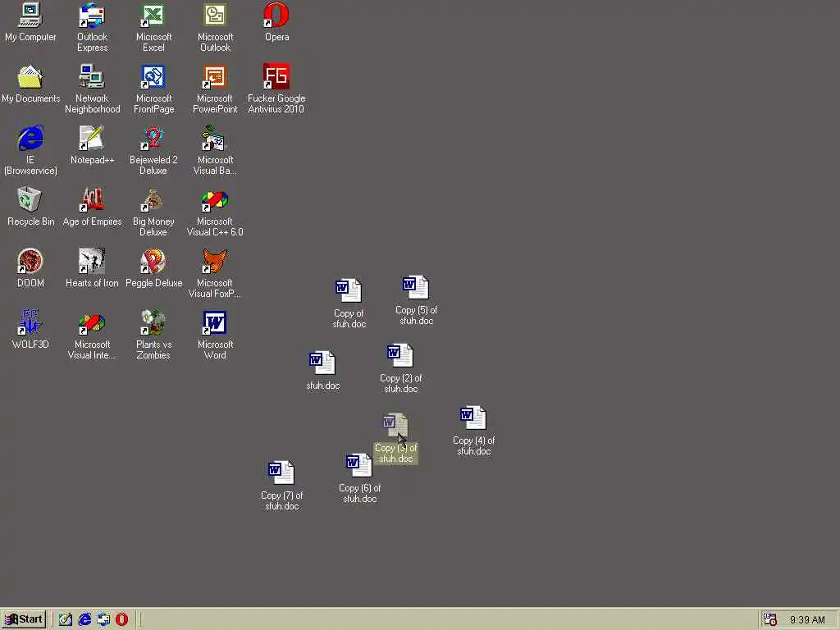Open the Start menu button
Screen dimensions: 840x630
pyautogui.click(x=24, y=619)
